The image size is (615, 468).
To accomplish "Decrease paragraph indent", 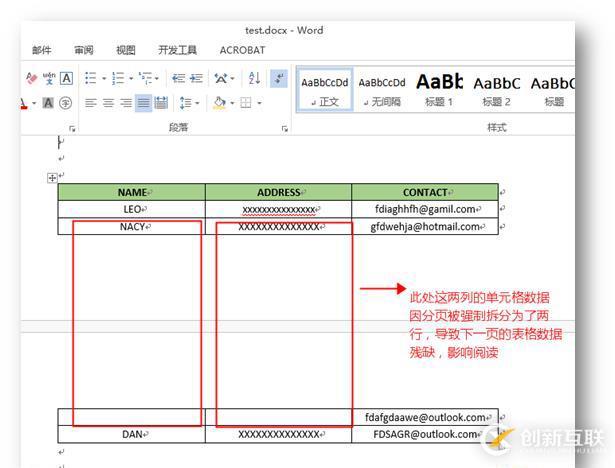I will click(178, 78).
